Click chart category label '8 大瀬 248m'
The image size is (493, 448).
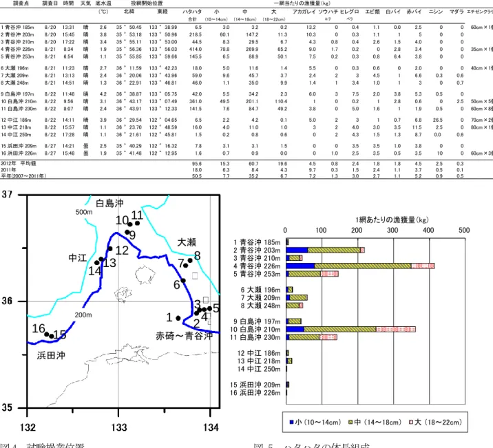[x=260, y=306]
